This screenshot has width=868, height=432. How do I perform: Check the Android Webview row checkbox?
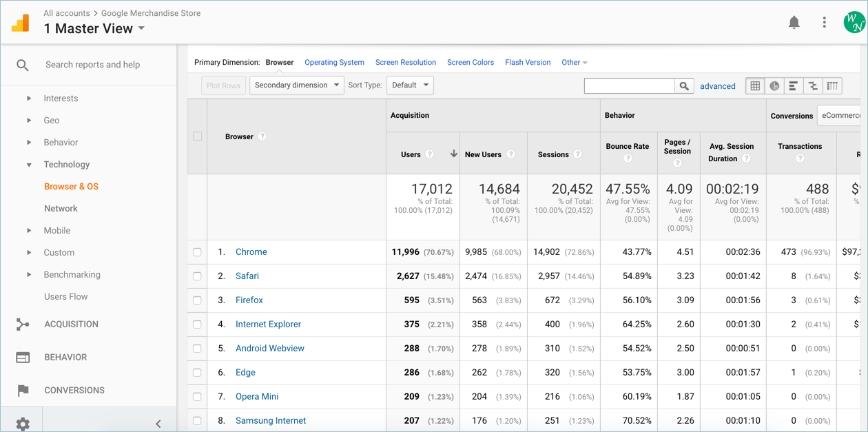tap(198, 349)
